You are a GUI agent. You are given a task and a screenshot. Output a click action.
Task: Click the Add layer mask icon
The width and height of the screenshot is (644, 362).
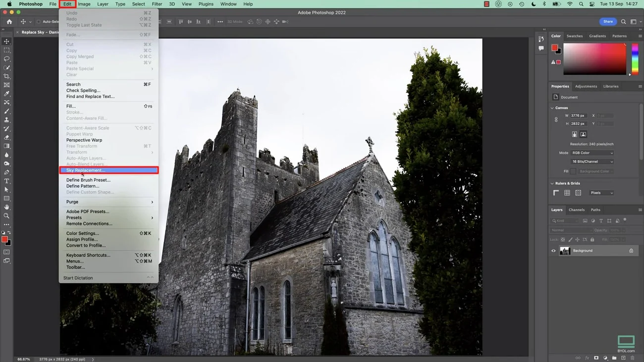coord(596,358)
